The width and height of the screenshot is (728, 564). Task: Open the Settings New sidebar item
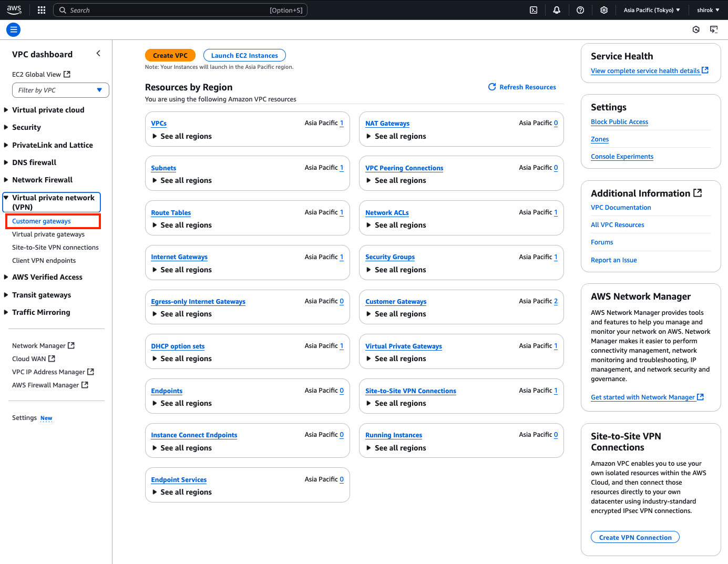(x=32, y=418)
